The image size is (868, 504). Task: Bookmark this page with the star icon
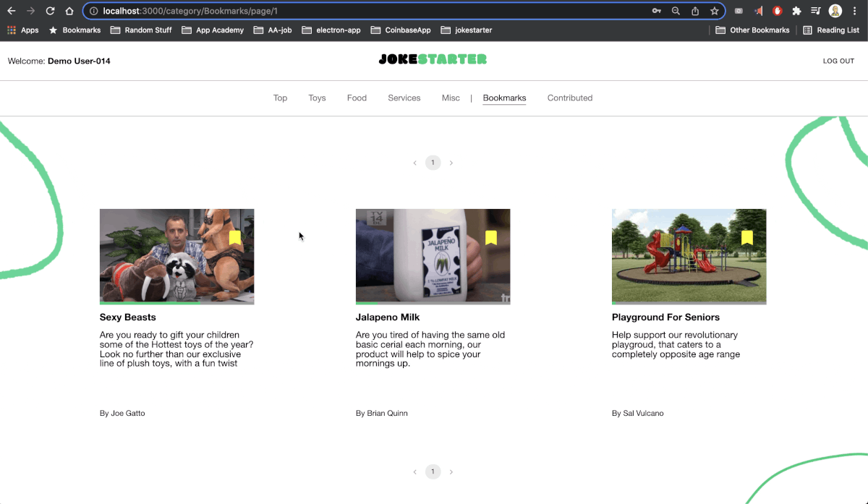715,11
